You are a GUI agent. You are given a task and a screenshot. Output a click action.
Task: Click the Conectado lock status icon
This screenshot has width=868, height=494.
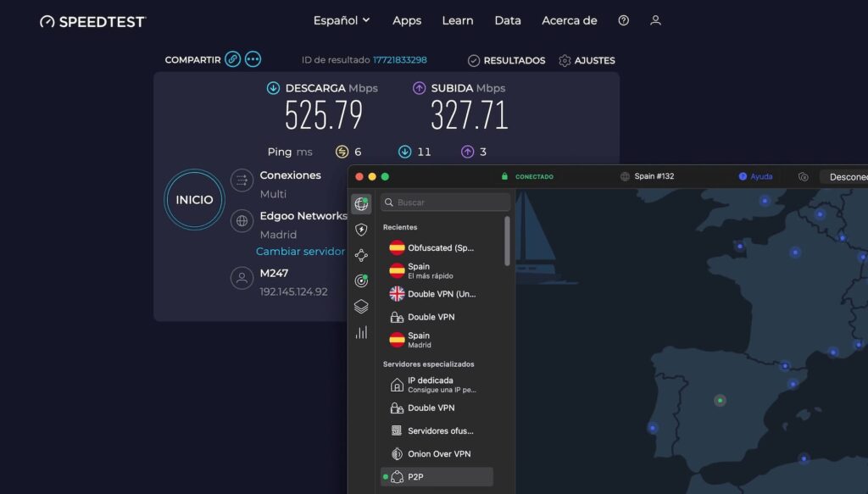504,176
